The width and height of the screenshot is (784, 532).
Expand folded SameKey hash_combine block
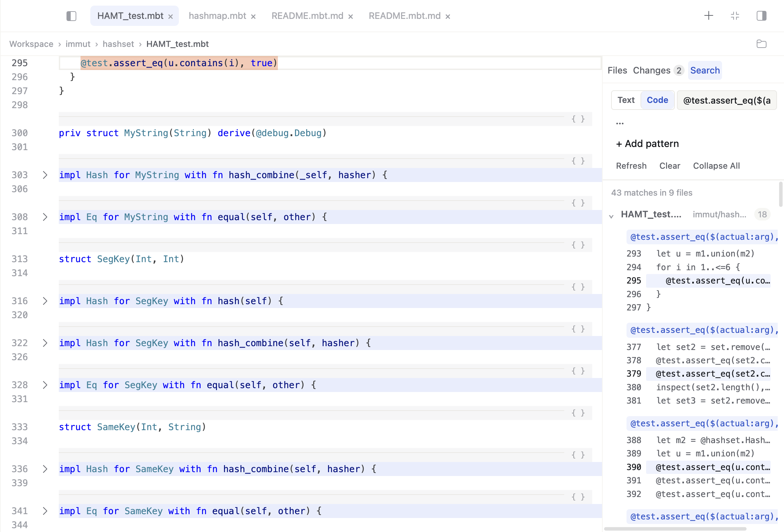coord(45,469)
